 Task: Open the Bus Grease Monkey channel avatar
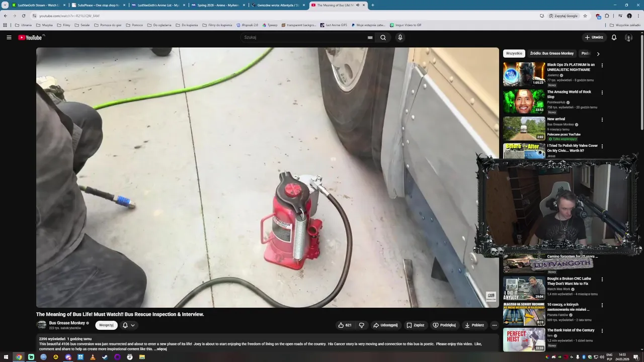coord(42,325)
